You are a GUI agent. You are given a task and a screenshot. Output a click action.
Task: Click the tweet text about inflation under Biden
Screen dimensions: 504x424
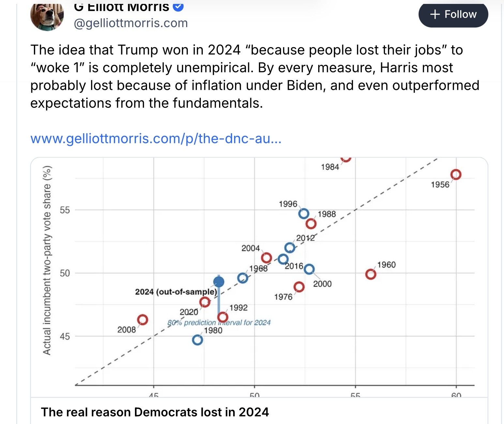[x=255, y=77]
